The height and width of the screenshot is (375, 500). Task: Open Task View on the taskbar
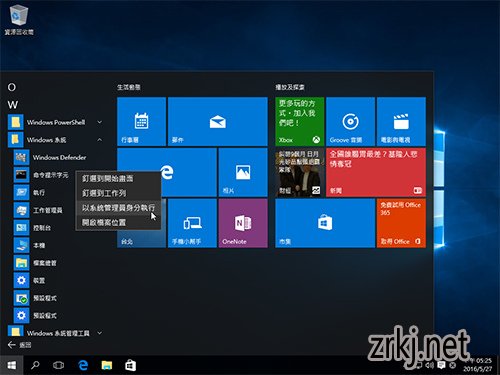coord(58,366)
